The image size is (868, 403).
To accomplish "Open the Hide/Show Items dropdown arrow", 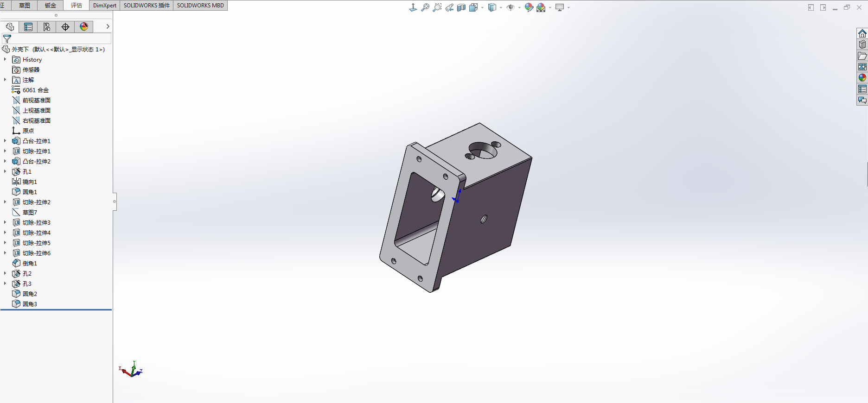I will pyautogui.click(x=519, y=7).
